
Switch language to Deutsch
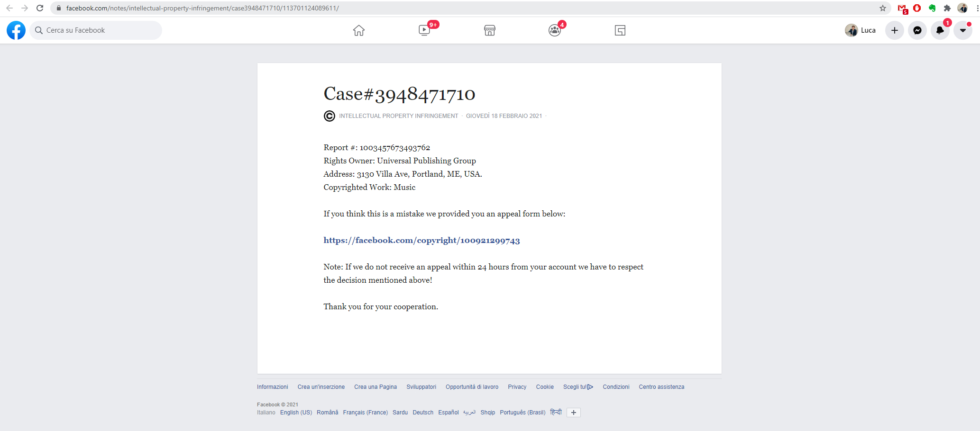click(x=423, y=413)
